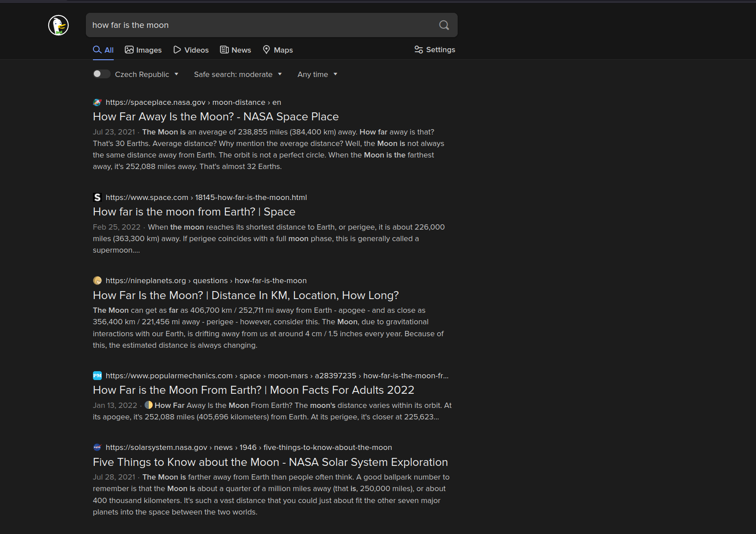Click the NASA Space Place favicon
This screenshot has width=756, height=534.
click(97, 103)
